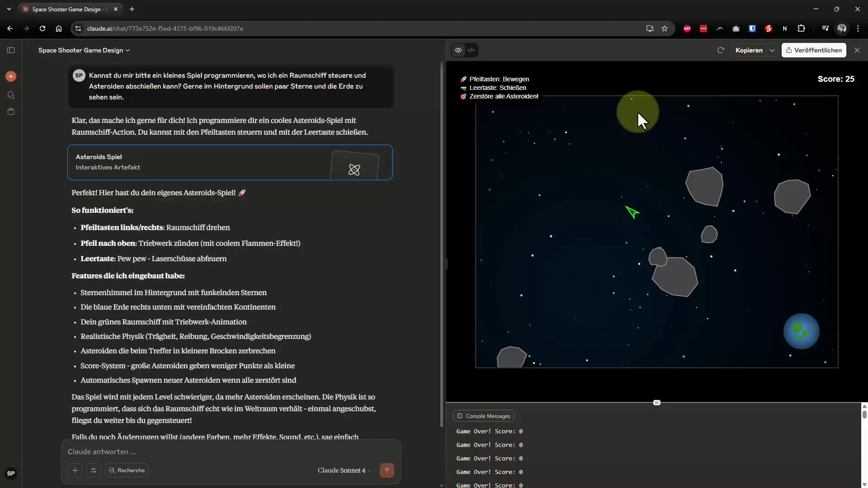
Task: Click the green spaceship in game
Action: 632,212
